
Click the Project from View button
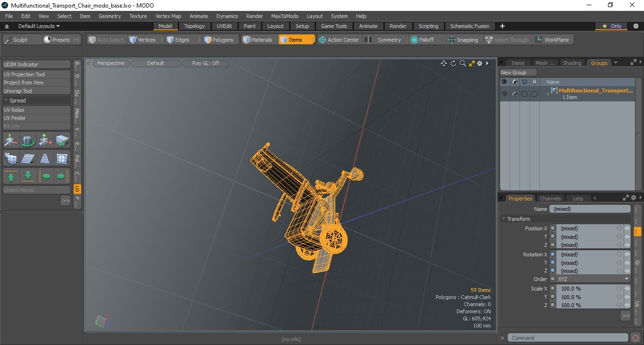coord(37,82)
